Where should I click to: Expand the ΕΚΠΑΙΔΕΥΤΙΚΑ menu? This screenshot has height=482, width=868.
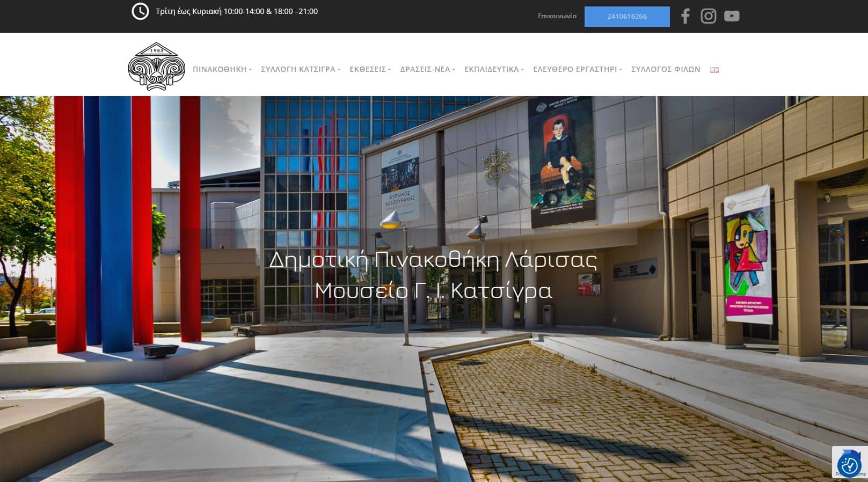[x=494, y=69]
